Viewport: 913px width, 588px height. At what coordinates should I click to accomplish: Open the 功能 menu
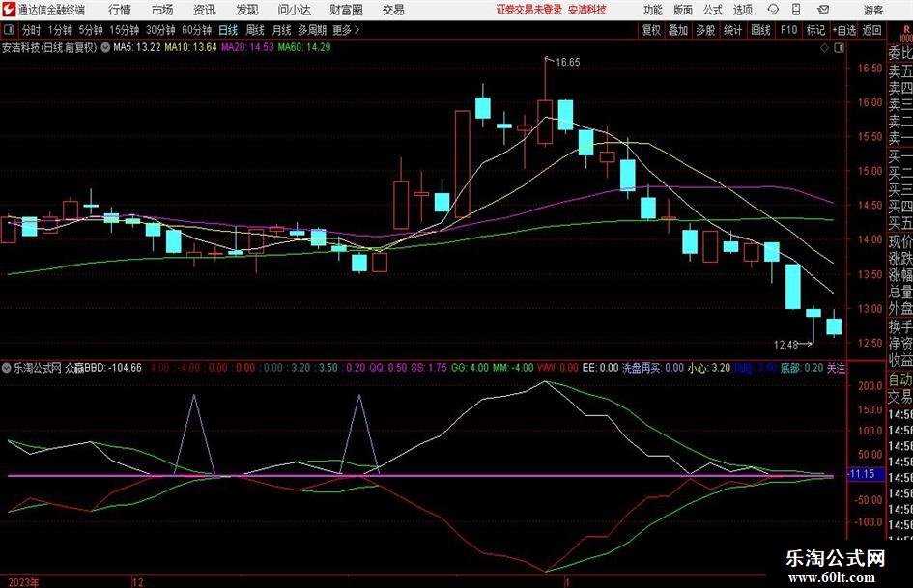(x=653, y=10)
